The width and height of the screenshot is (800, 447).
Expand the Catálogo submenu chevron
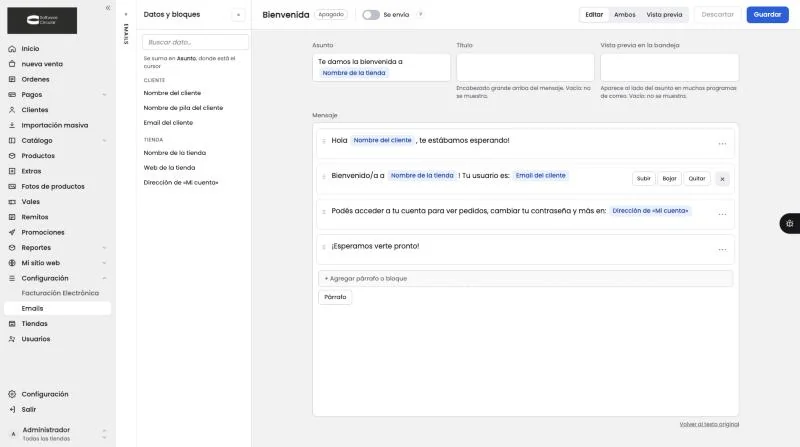click(104, 141)
